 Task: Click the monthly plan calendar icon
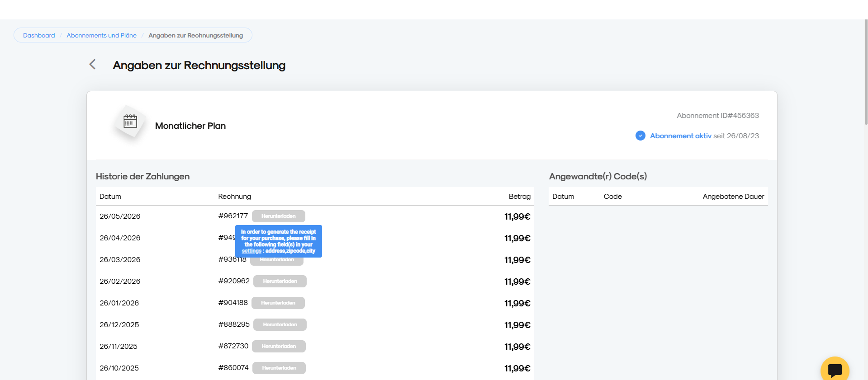[130, 121]
